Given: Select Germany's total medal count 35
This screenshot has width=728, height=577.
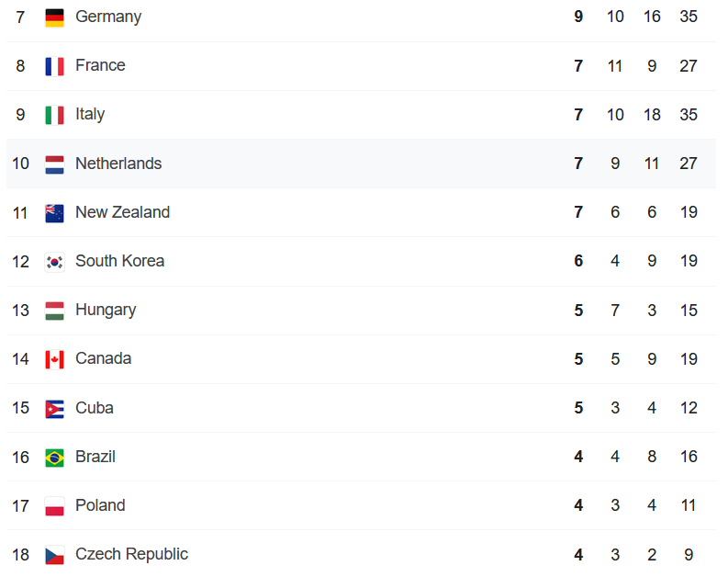Looking at the screenshot, I should 689,17.
